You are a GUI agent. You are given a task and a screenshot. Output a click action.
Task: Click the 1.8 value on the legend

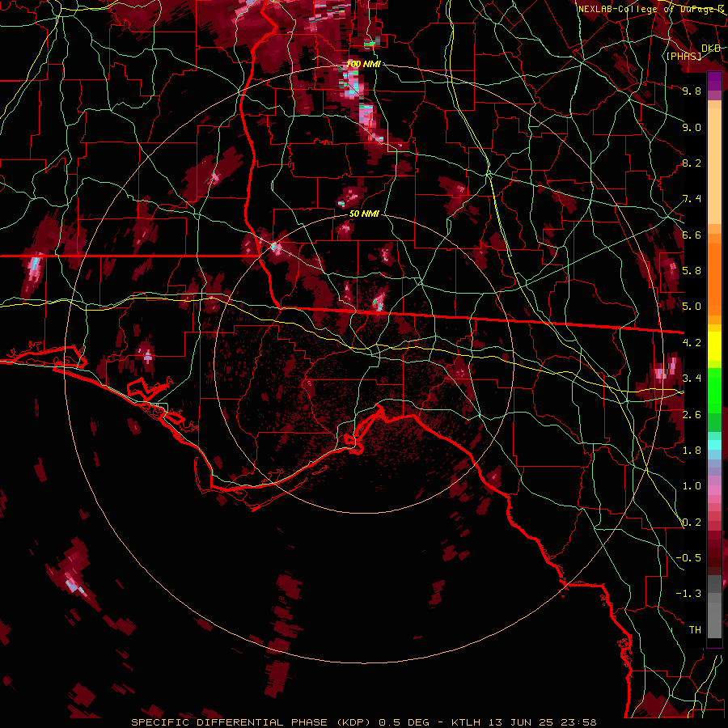tap(692, 451)
